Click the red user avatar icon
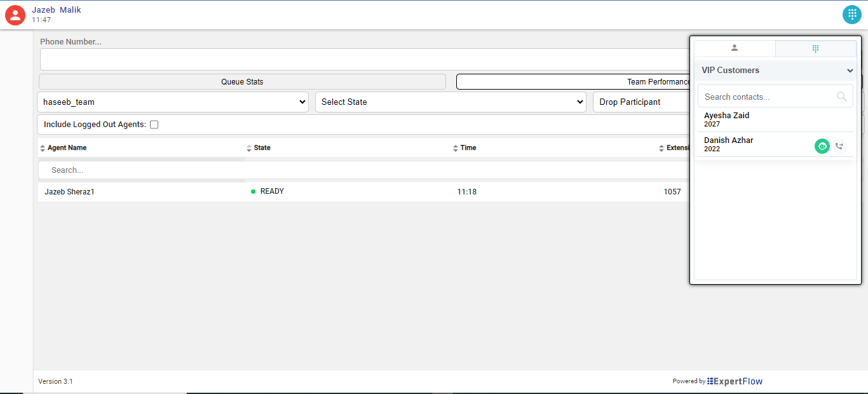 [15, 15]
